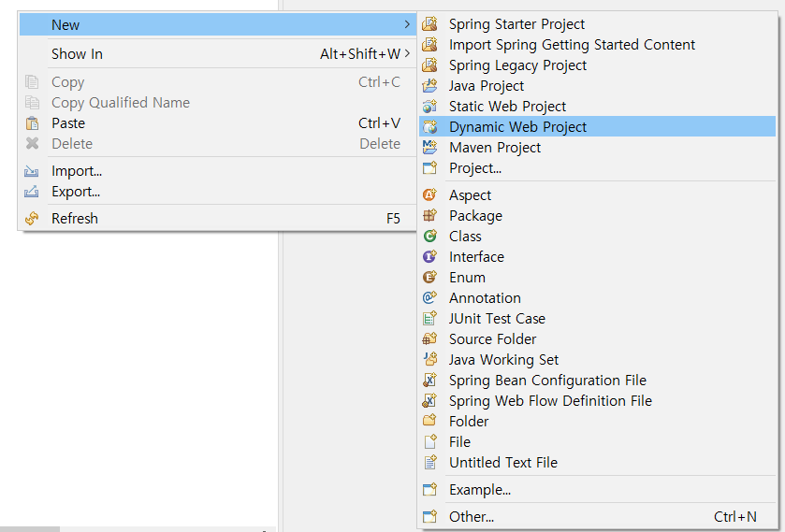Screen dimensions: 785x532
Task: Click the brown Enum icon
Action: pos(429,277)
